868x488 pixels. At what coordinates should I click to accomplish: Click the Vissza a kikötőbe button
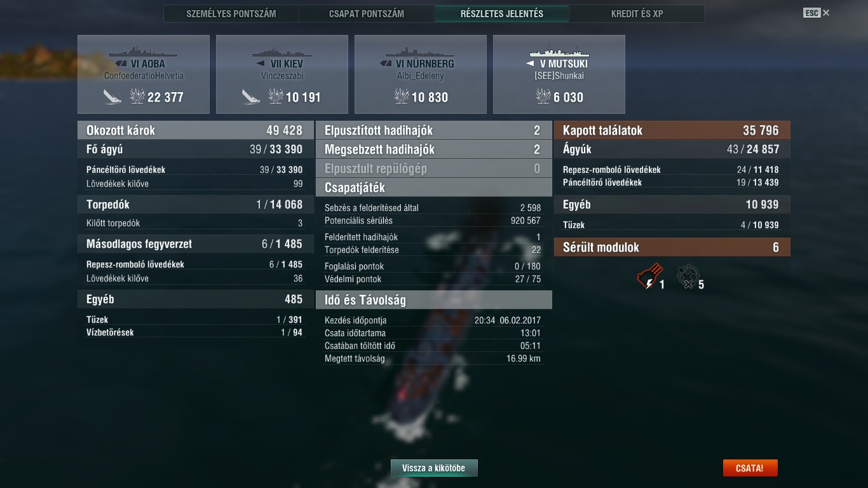pyautogui.click(x=434, y=468)
